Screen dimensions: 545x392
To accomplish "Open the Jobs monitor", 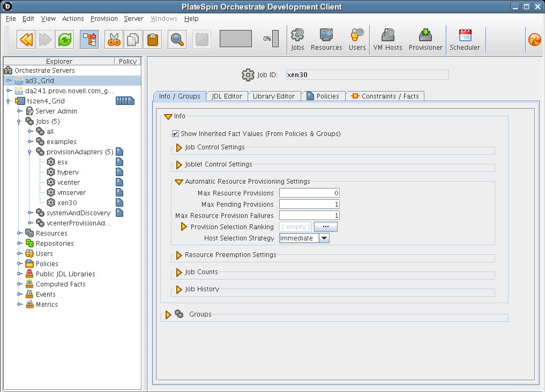I will pyautogui.click(x=297, y=40).
